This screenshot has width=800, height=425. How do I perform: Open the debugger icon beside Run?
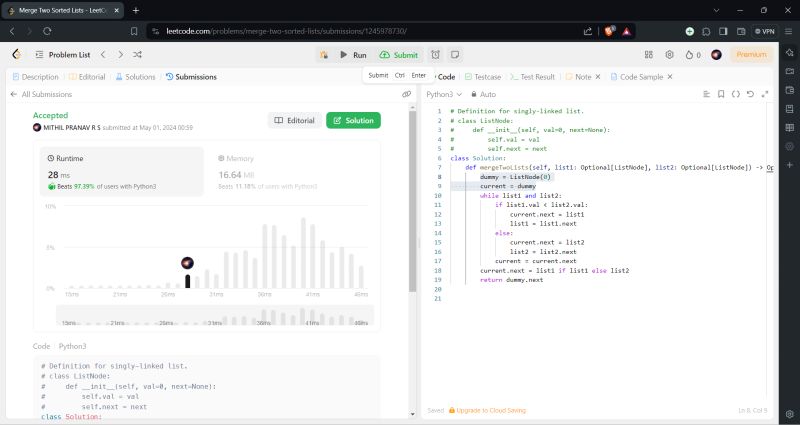[x=323, y=55]
